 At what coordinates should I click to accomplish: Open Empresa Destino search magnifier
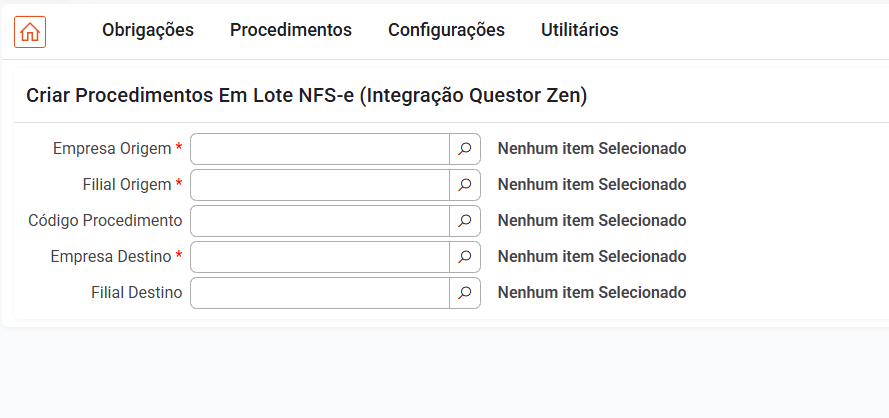(x=465, y=257)
